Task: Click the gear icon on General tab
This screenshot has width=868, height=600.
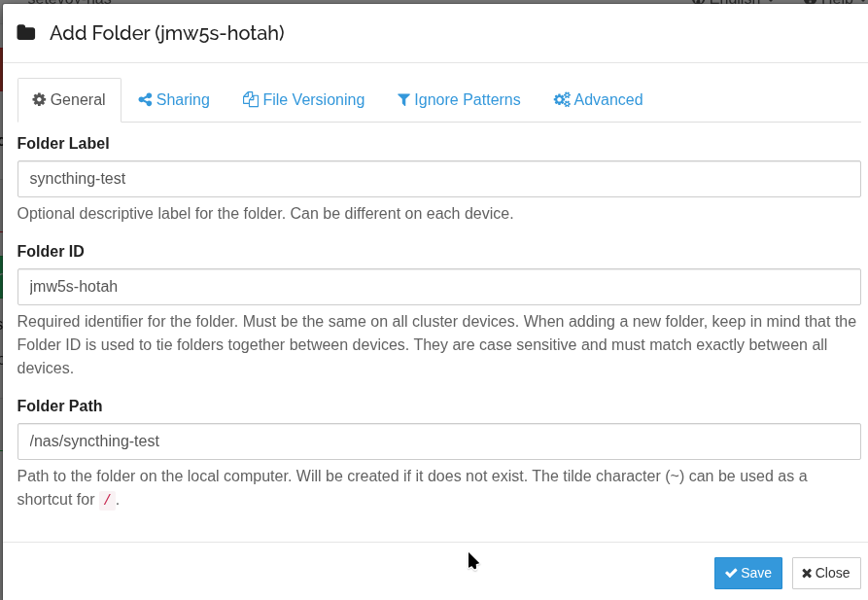Action: pos(39,100)
